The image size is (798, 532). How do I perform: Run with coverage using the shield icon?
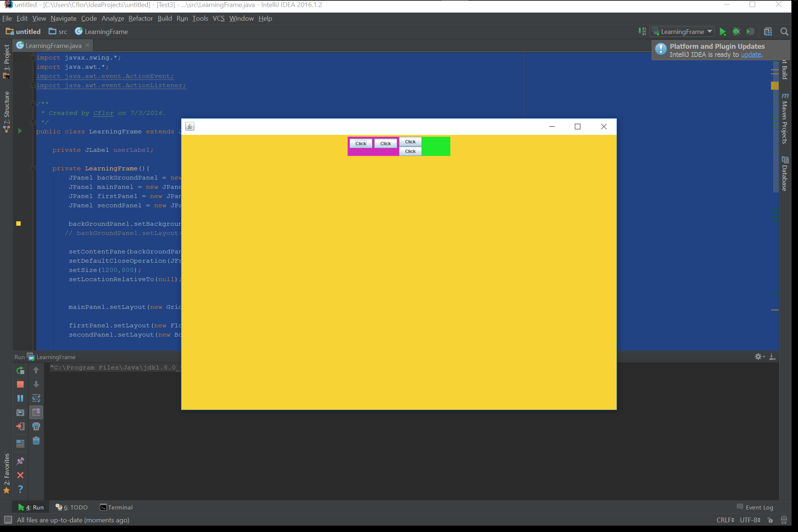750,31
